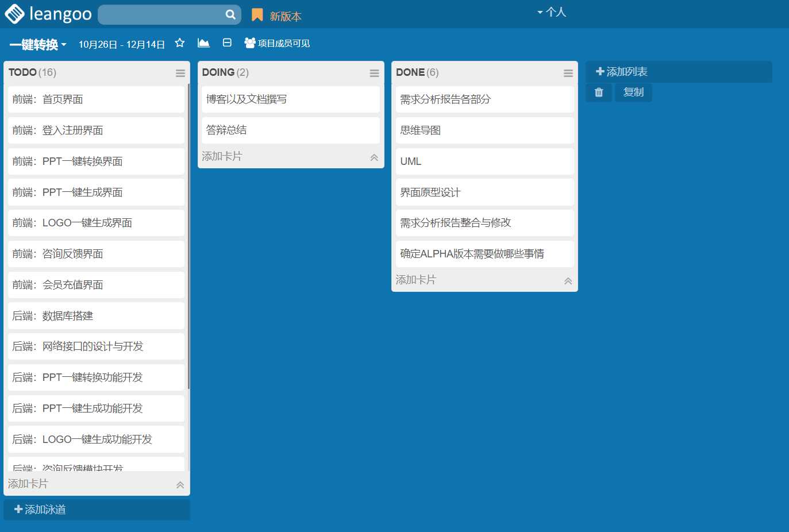The width and height of the screenshot is (789, 532).
Task: Open card 前端：首页界面
Action: coord(96,99)
